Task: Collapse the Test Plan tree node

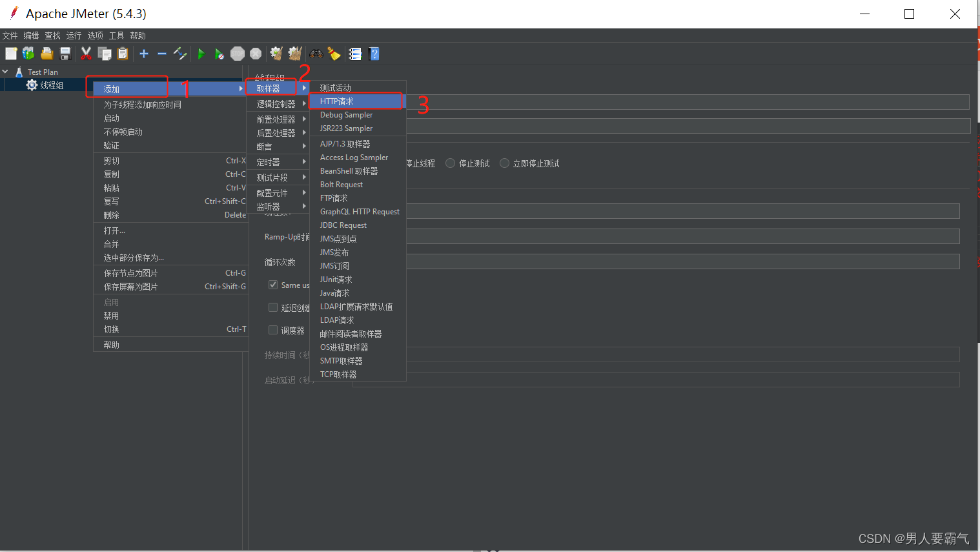Action: pyautogui.click(x=5, y=72)
